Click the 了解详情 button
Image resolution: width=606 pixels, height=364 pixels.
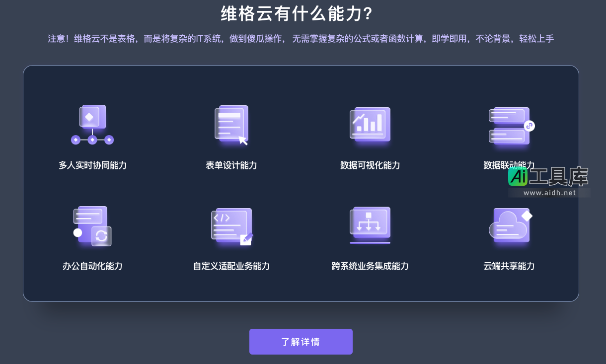click(x=301, y=341)
